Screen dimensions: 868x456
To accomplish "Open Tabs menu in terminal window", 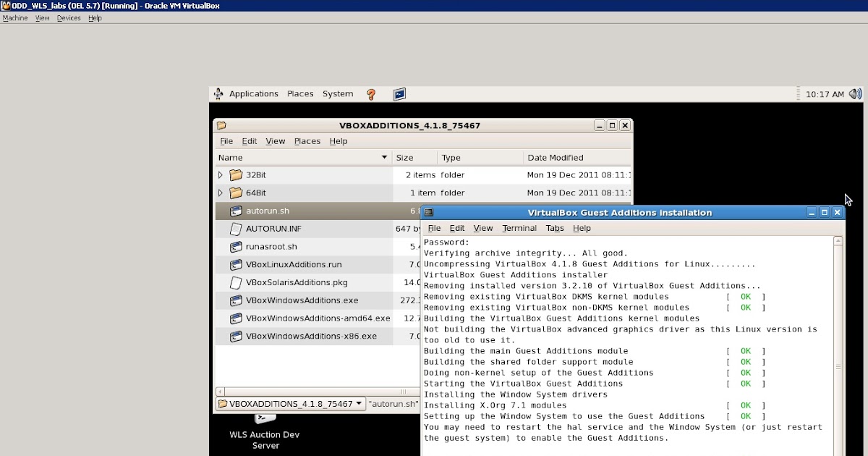I will (555, 228).
